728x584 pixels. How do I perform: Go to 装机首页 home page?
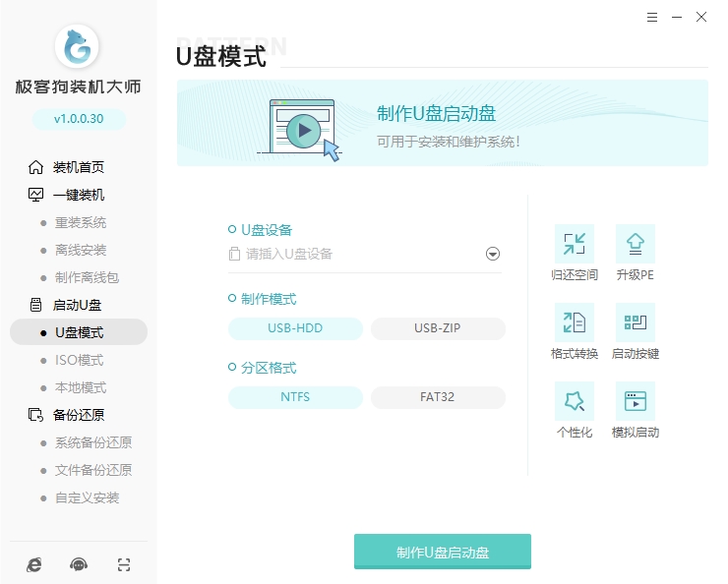click(x=79, y=167)
